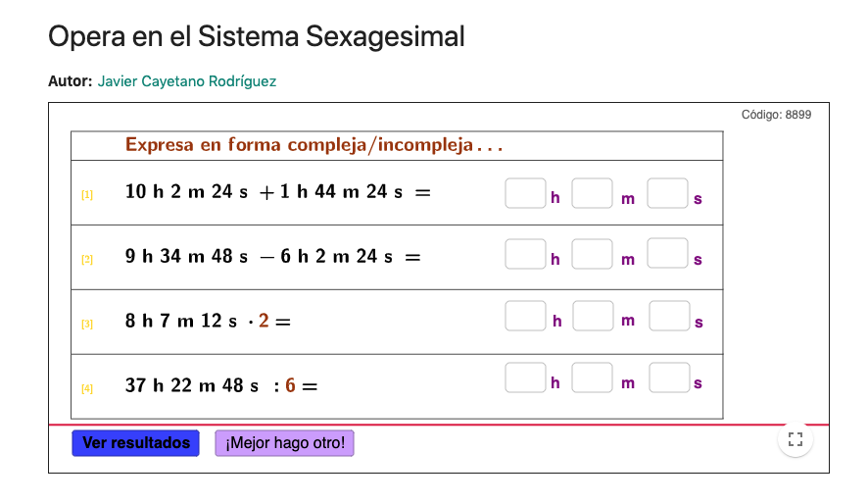Click the 'Ver resultados' button
Viewport: 868px width, 503px height.
point(136,443)
